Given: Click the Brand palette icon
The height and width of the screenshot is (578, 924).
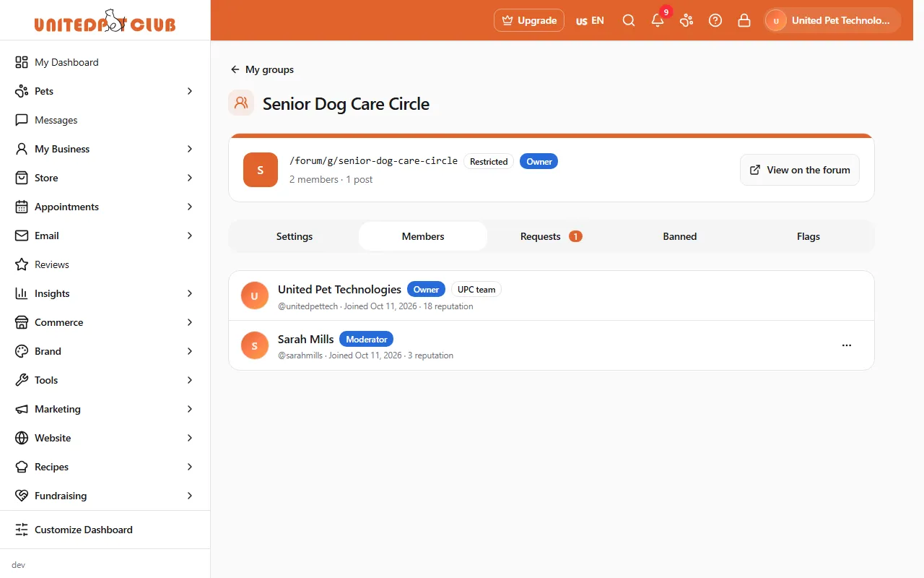Looking at the screenshot, I should tap(22, 351).
